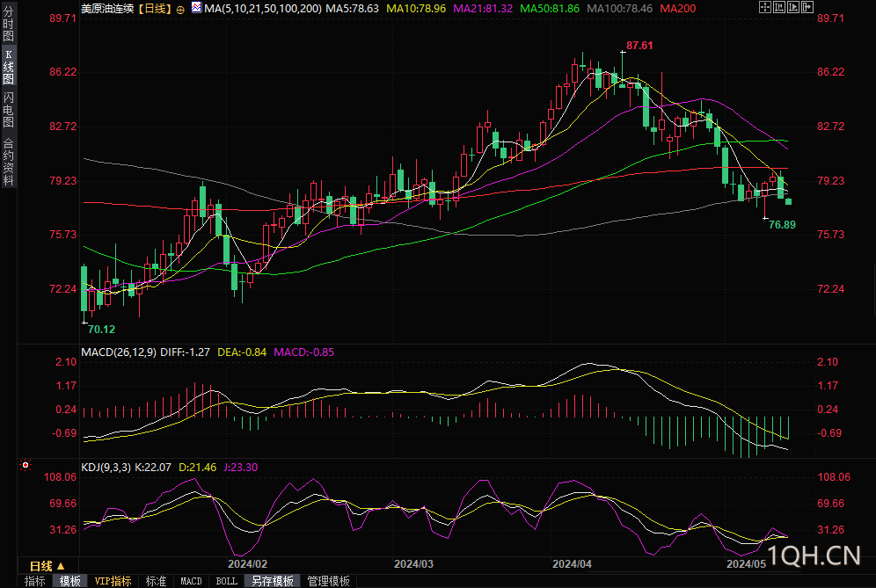Click the MA50:81.86 value label
The image size is (876, 588).
550,9
